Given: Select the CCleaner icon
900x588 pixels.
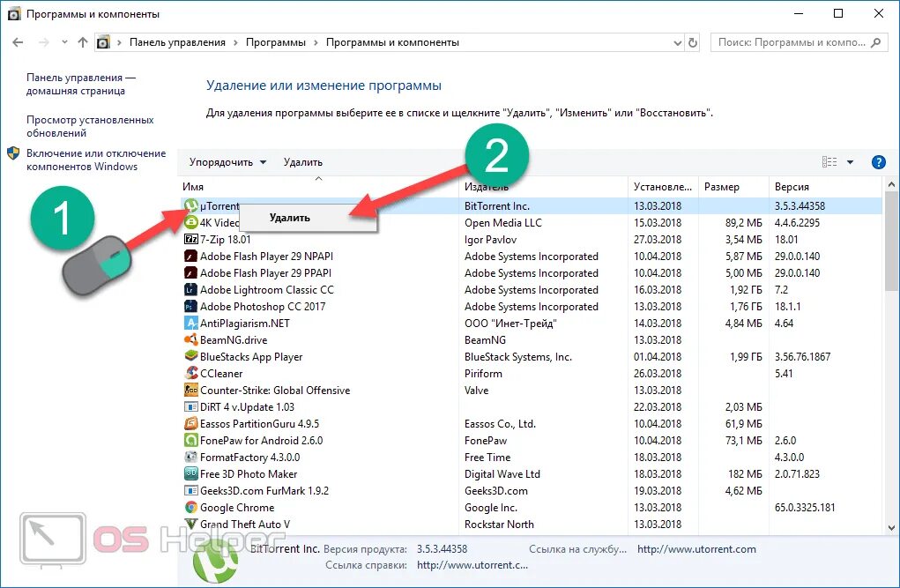Looking at the screenshot, I should (x=190, y=373).
